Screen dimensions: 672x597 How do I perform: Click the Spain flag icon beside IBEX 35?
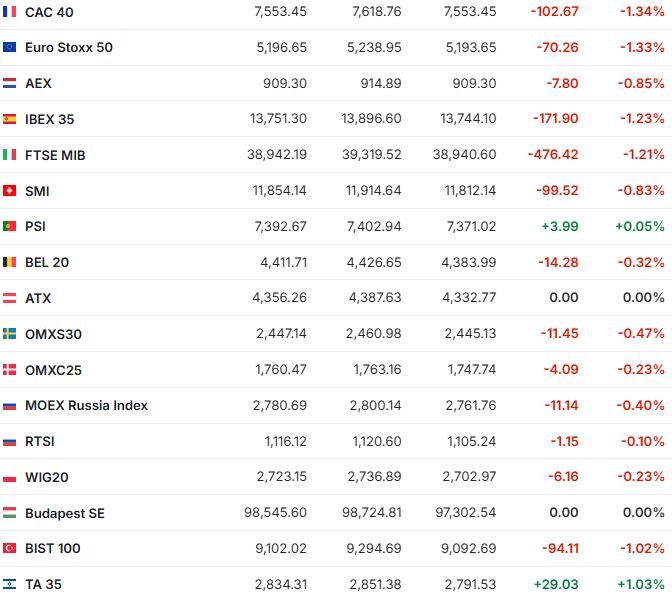tap(9, 119)
